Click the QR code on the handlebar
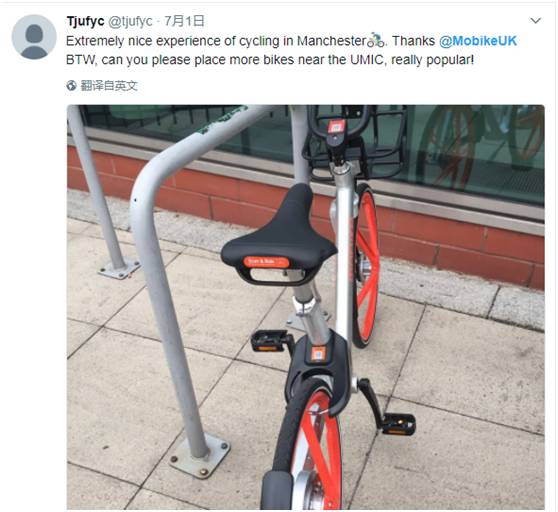The width and height of the screenshot is (558, 512). click(336, 127)
